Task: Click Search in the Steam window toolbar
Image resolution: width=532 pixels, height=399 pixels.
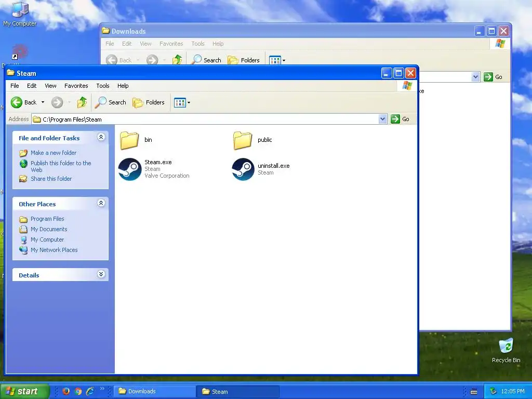Action: [111, 102]
